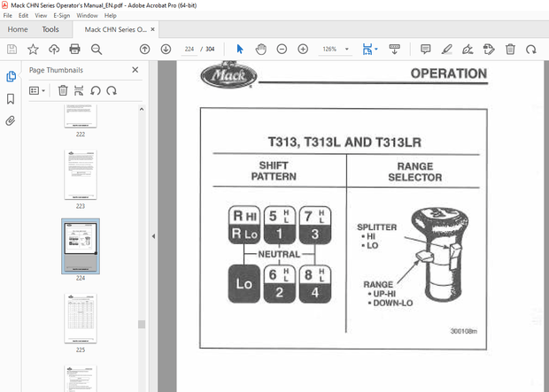Click the extract pages icon in thumbnails panel

point(79,90)
